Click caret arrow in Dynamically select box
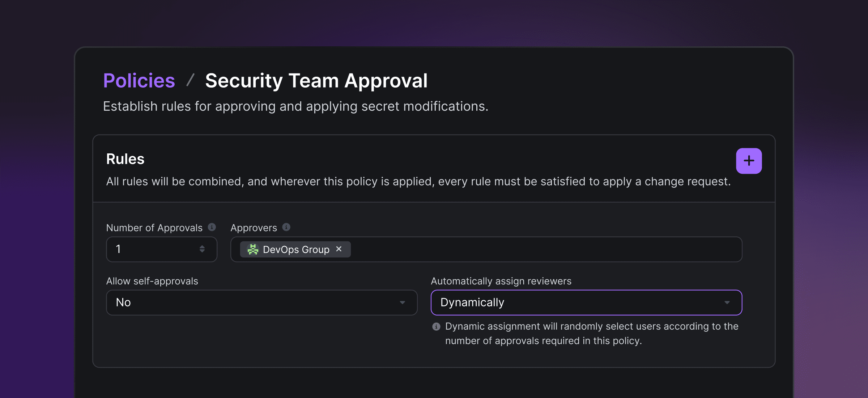 click(x=727, y=302)
